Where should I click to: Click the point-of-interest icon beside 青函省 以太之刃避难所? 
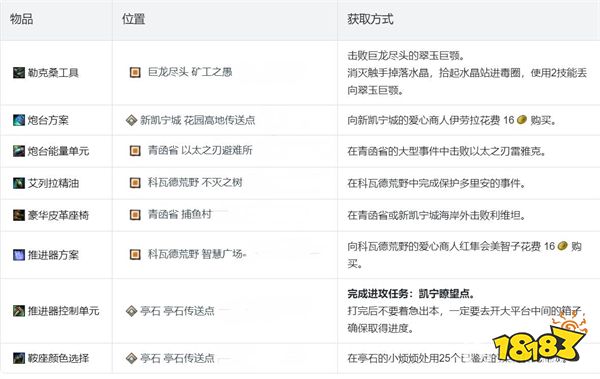[x=135, y=150]
